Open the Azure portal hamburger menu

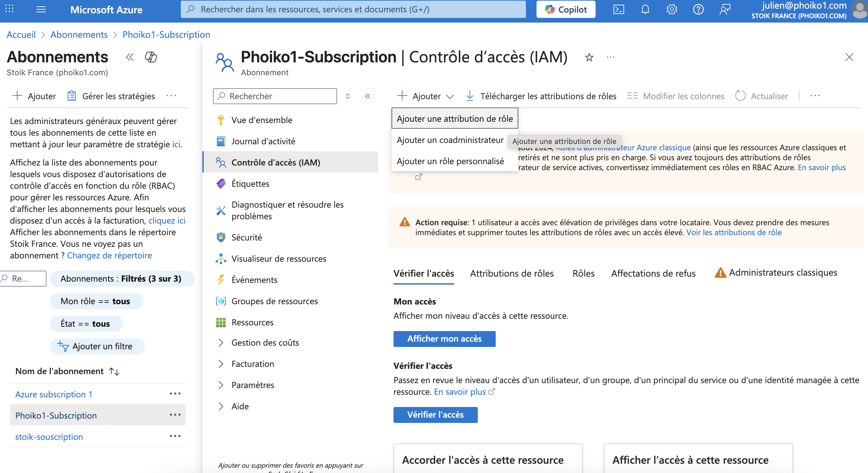click(x=41, y=9)
